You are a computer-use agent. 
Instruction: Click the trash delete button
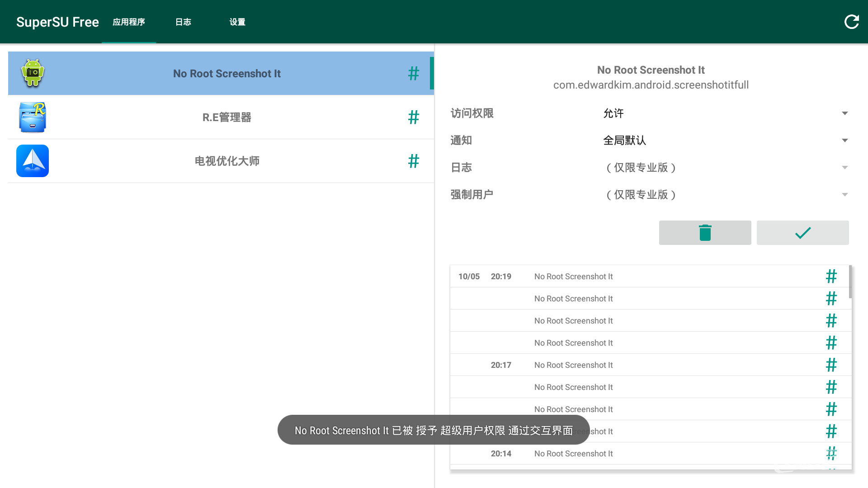point(705,233)
